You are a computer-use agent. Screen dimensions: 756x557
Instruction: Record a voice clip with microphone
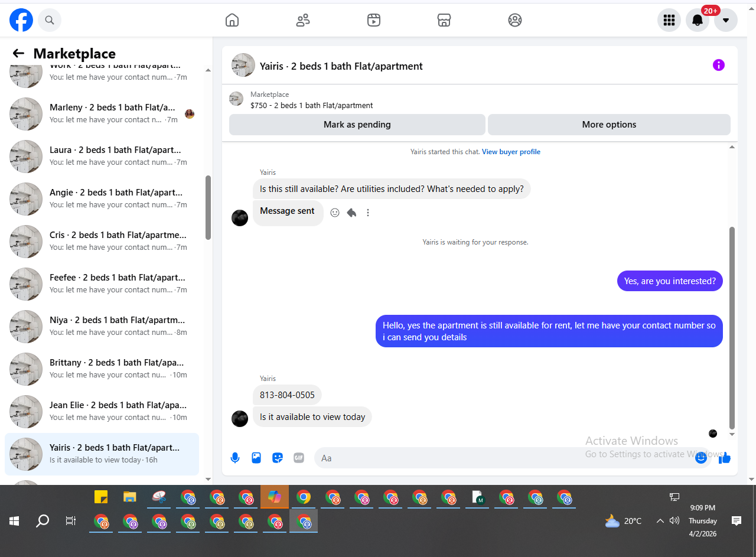[x=235, y=458]
